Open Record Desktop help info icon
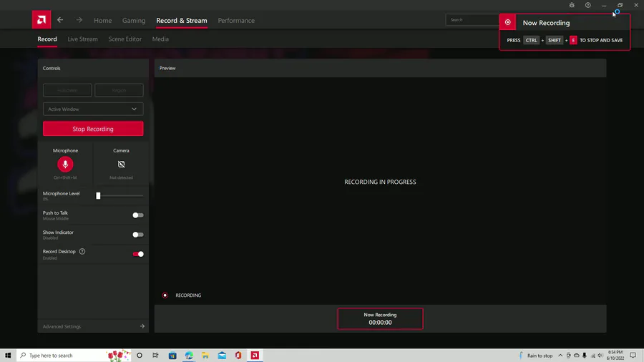This screenshot has height=362, width=644. tap(82, 251)
